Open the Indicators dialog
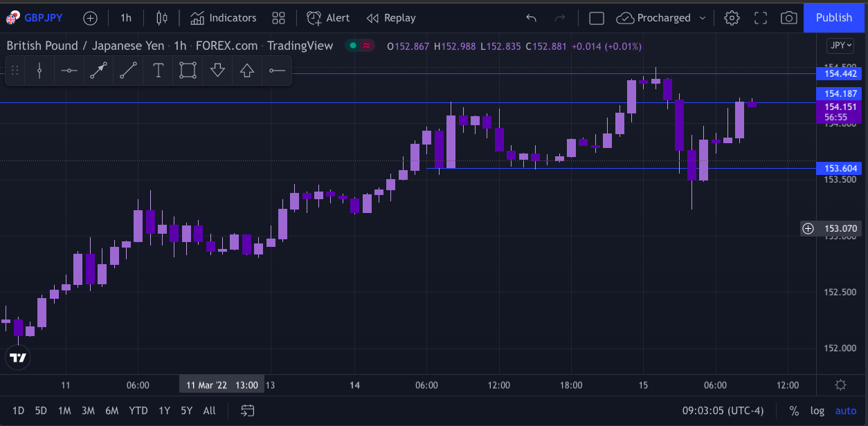 (223, 17)
